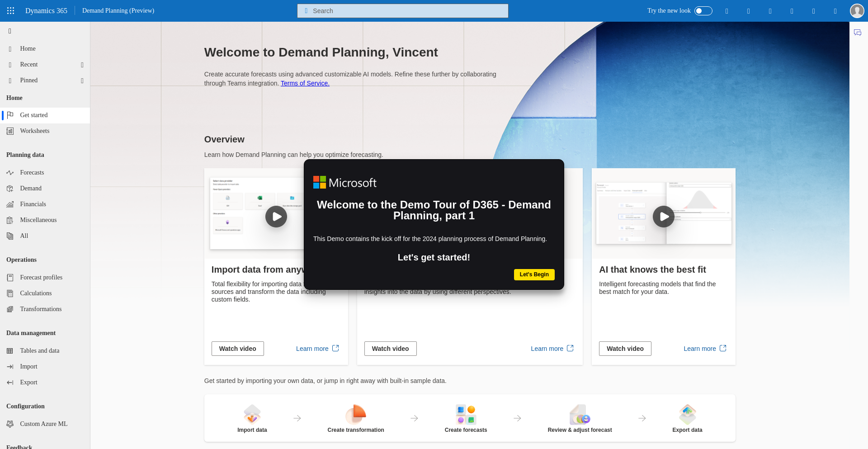
Task: Click inside the Search box
Action: [x=402, y=11]
